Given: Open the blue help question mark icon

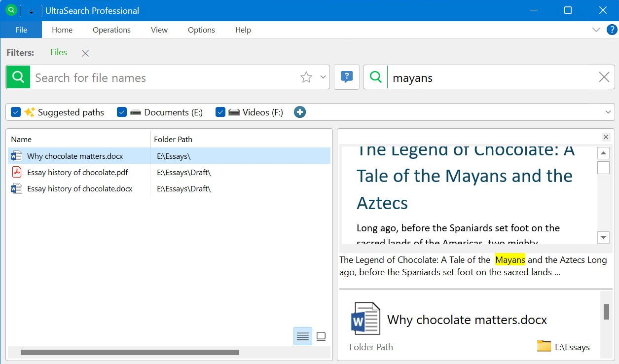Looking at the screenshot, I should (612, 30).
